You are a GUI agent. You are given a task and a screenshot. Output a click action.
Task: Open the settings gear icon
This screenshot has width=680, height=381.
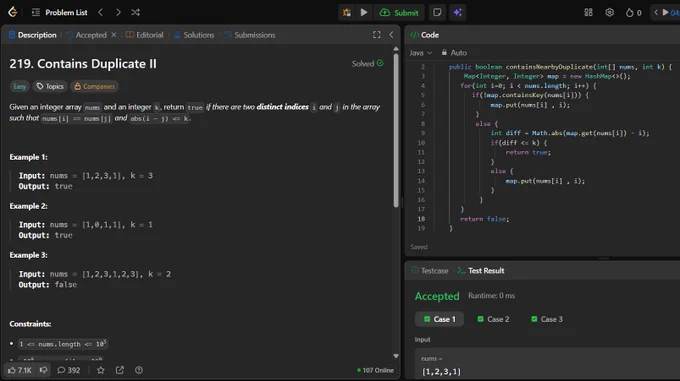point(609,13)
